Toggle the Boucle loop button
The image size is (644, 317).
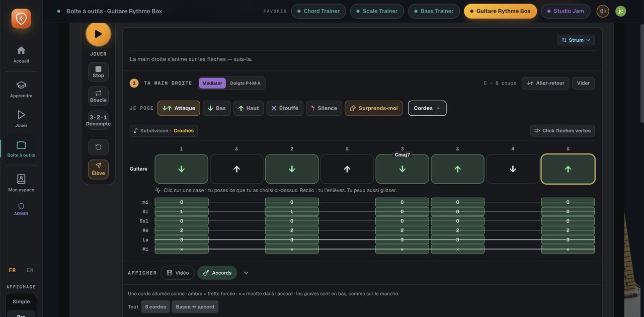tap(98, 96)
